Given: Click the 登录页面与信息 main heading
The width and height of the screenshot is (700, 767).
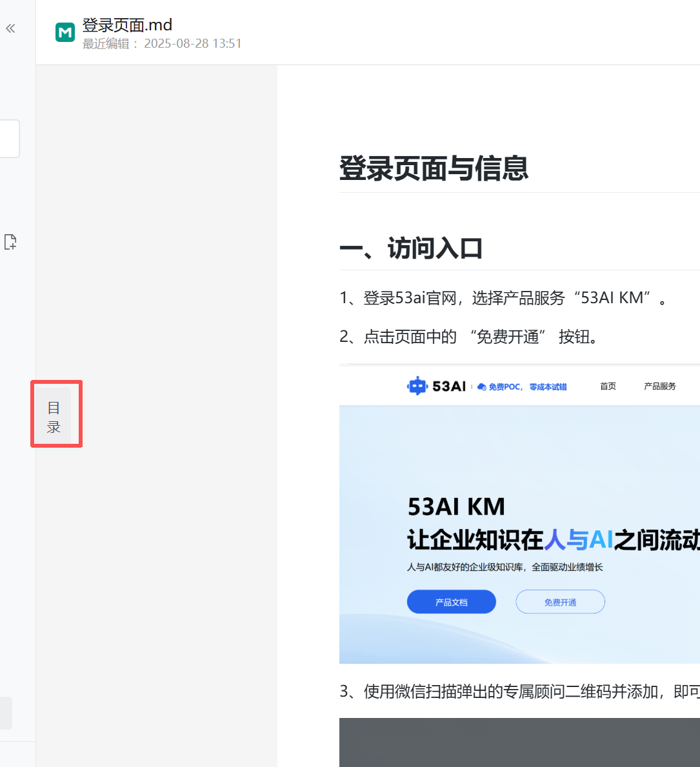Looking at the screenshot, I should coord(434,168).
